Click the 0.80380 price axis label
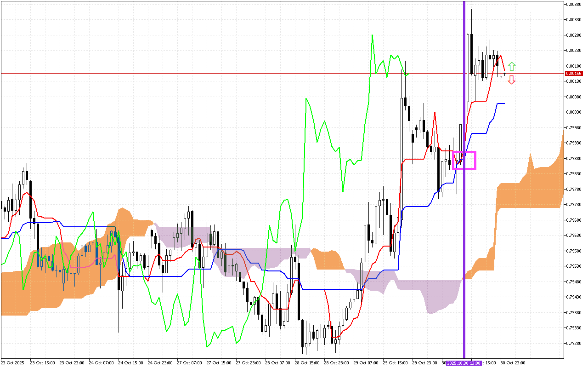The width and height of the screenshot is (588, 368). coord(573,4)
